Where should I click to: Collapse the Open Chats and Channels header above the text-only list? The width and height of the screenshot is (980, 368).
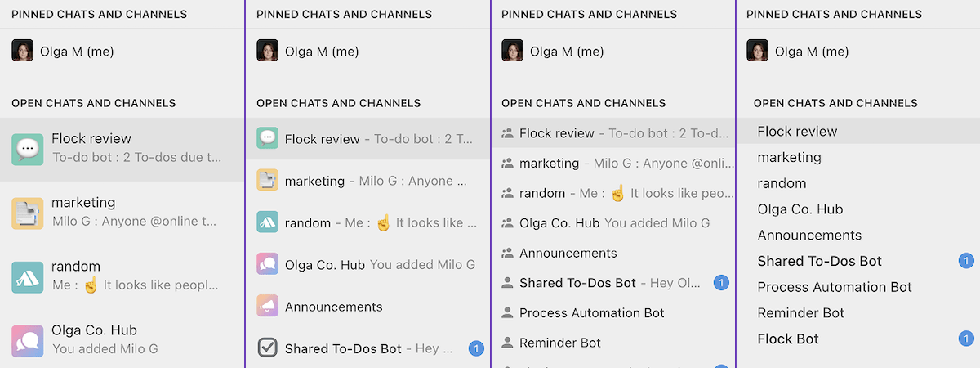coord(835,103)
